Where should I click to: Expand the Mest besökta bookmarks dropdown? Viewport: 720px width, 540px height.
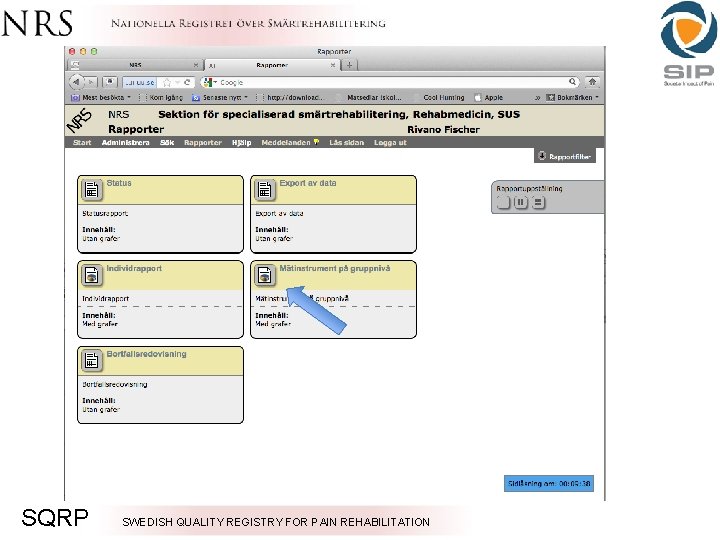[x=129, y=97]
